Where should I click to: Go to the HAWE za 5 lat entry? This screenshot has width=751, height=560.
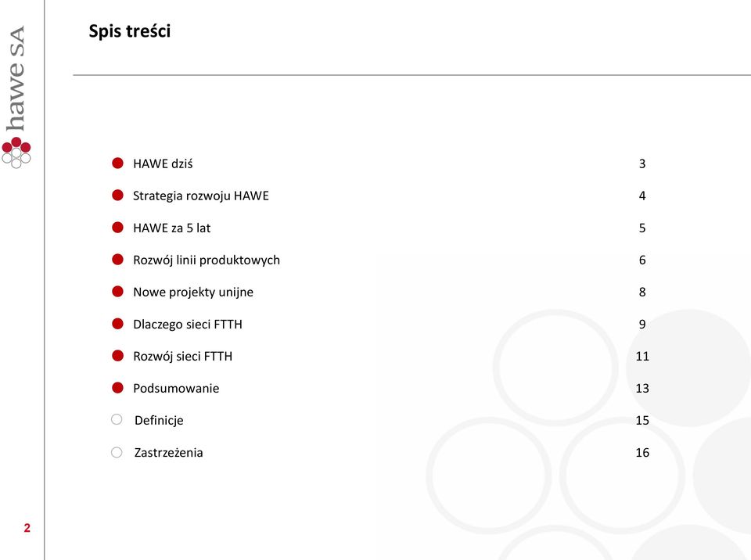(172, 228)
